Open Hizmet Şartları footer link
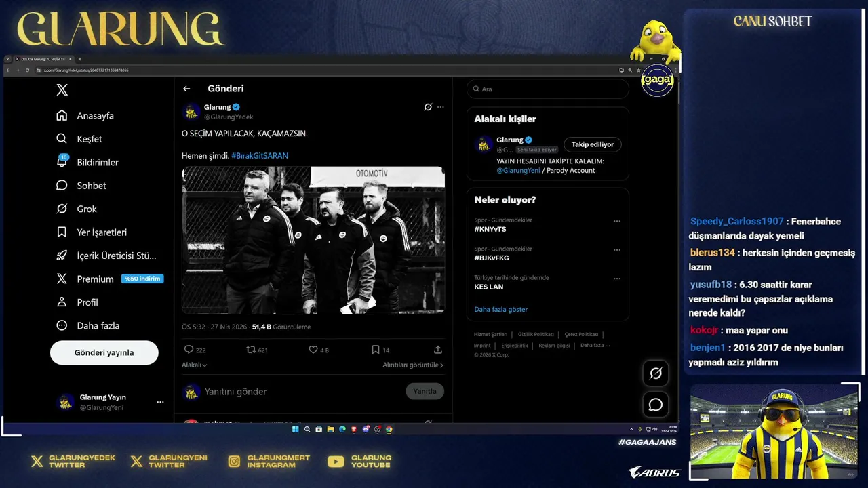The height and width of the screenshot is (488, 868). (x=490, y=334)
